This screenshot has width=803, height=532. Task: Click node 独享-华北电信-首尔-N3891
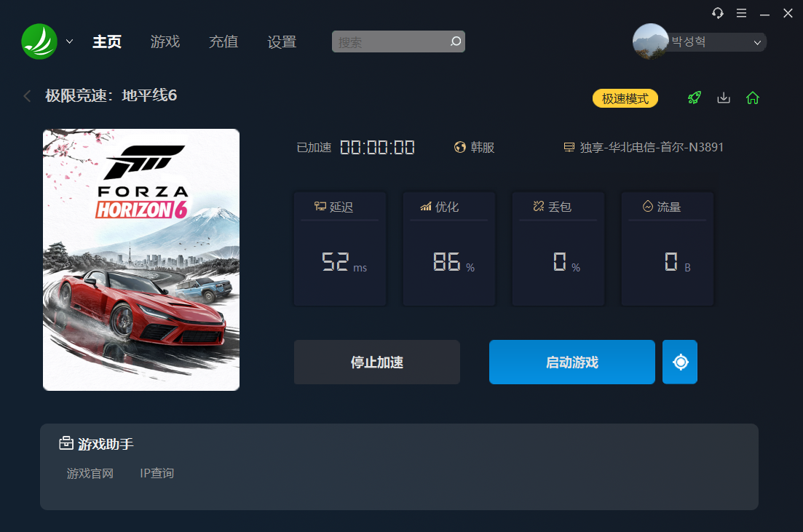pyautogui.click(x=652, y=148)
